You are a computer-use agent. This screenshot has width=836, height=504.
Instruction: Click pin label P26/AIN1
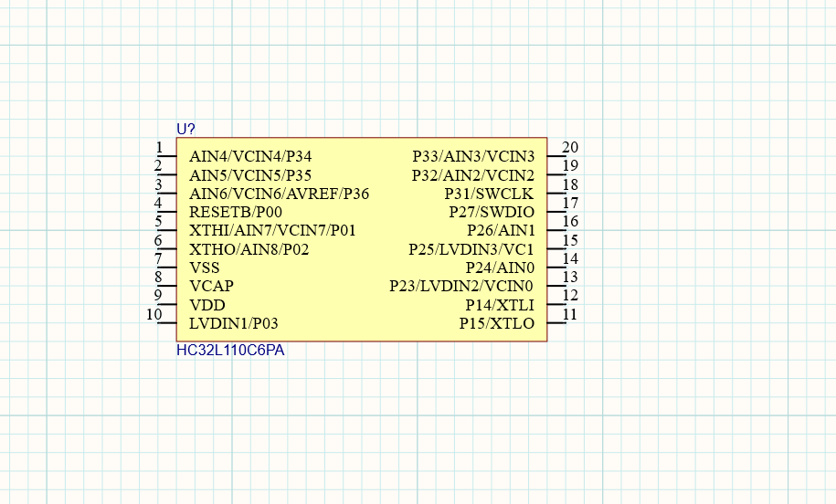[502, 231]
